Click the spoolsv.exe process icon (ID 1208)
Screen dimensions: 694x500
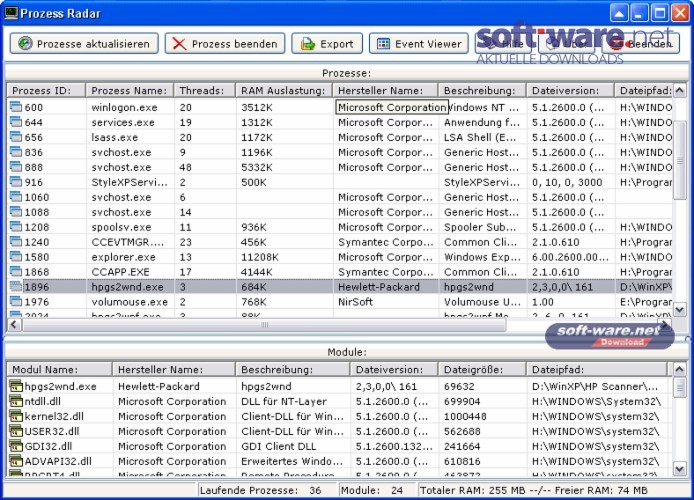point(16,227)
